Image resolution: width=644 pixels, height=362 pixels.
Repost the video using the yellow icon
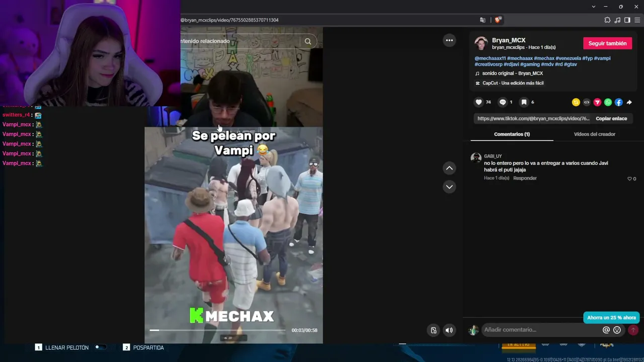576,102
